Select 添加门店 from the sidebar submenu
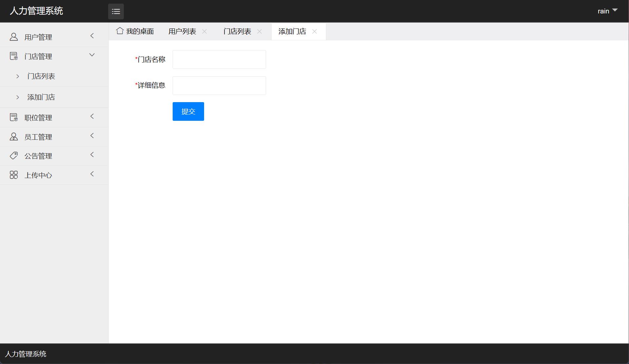Viewport: 629px width, 364px height. (x=41, y=97)
